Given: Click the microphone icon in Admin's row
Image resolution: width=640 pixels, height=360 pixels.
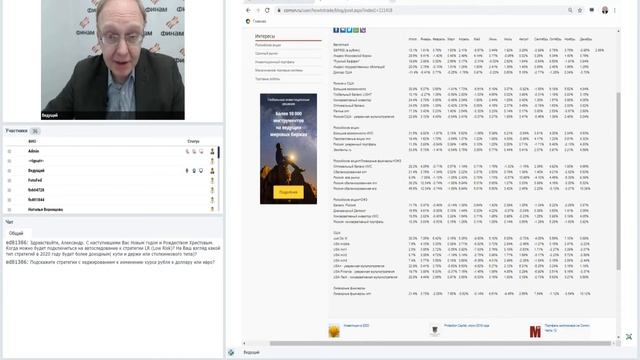Looking at the screenshot, I should click(x=187, y=151).
